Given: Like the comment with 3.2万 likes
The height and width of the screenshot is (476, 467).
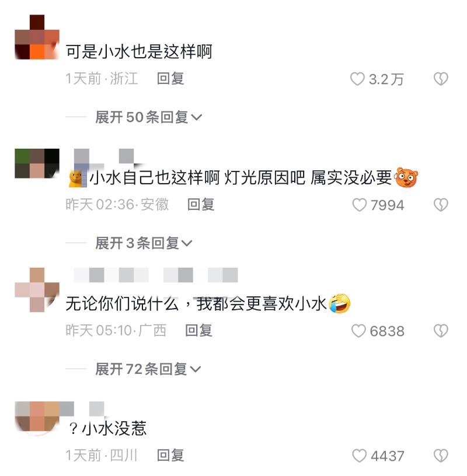Looking at the screenshot, I should (357, 79).
